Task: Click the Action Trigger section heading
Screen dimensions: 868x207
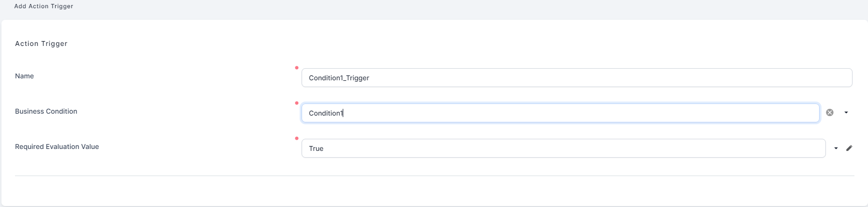Action: point(41,44)
